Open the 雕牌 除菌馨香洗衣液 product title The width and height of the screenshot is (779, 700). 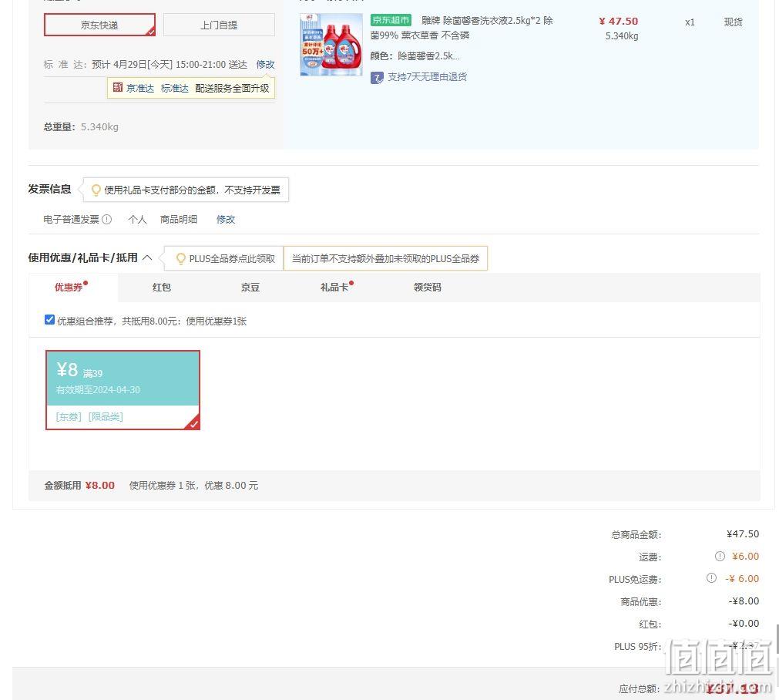point(462,28)
